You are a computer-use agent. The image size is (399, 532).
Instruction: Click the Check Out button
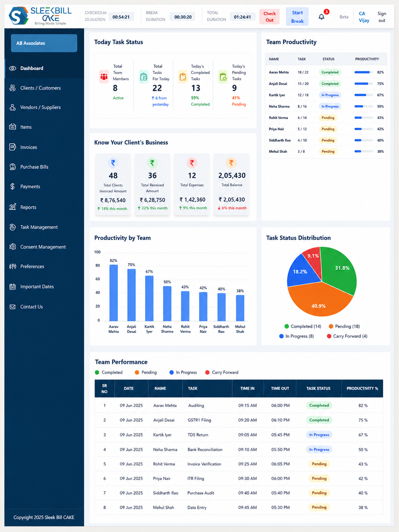269,17
